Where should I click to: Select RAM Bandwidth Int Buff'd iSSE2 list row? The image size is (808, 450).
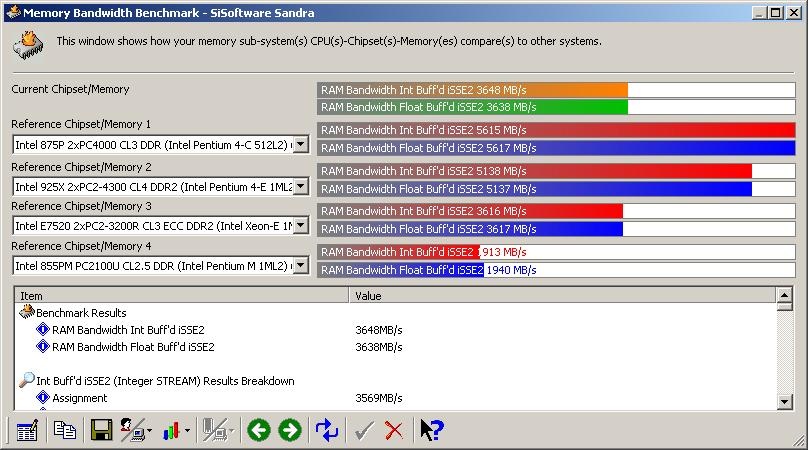pos(128,330)
